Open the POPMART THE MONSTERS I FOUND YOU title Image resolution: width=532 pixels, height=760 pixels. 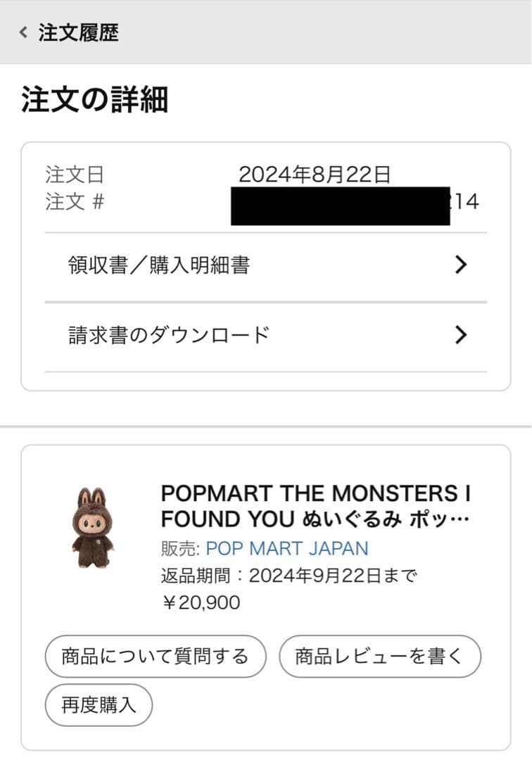tap(315, 506)
